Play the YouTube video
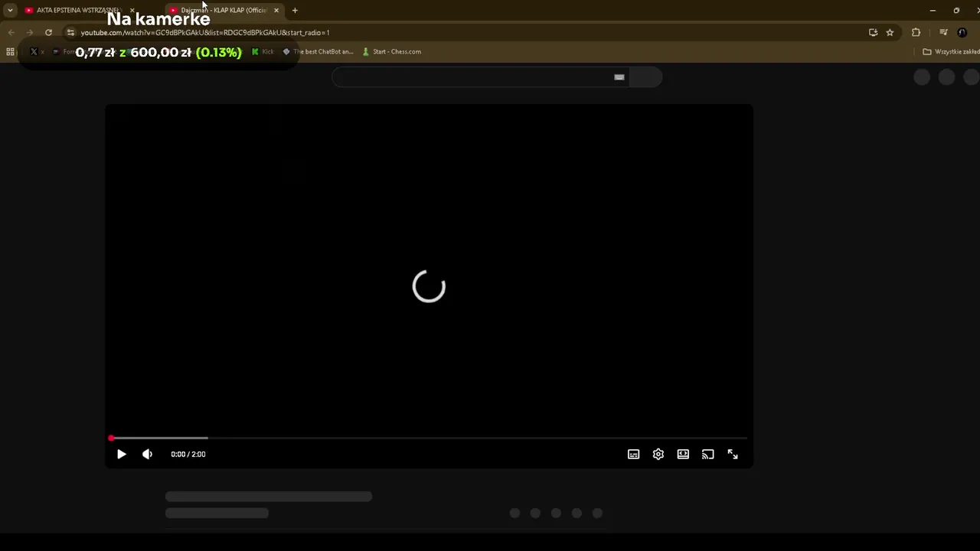 [121, 454]
